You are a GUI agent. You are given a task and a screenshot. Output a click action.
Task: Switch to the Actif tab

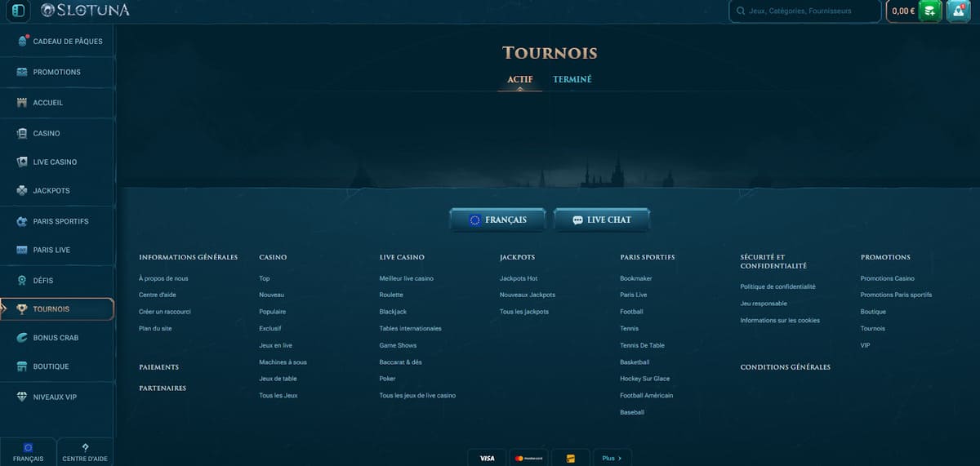point(520,80)
